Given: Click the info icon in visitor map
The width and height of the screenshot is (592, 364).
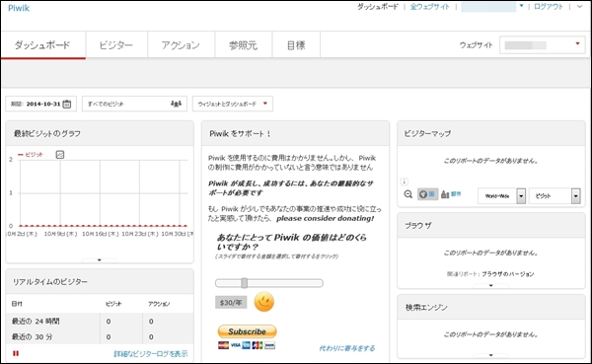Looking at the screenshot, I should pos(404,182).
